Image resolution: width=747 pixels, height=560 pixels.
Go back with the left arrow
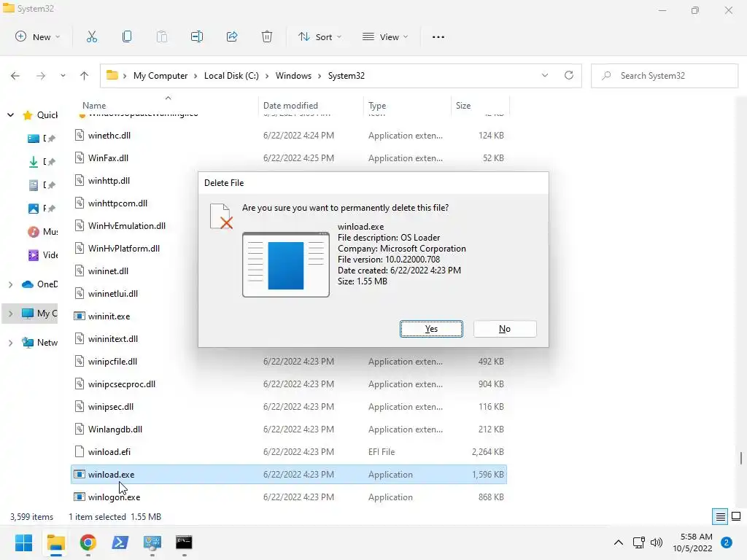coord(15,76)
